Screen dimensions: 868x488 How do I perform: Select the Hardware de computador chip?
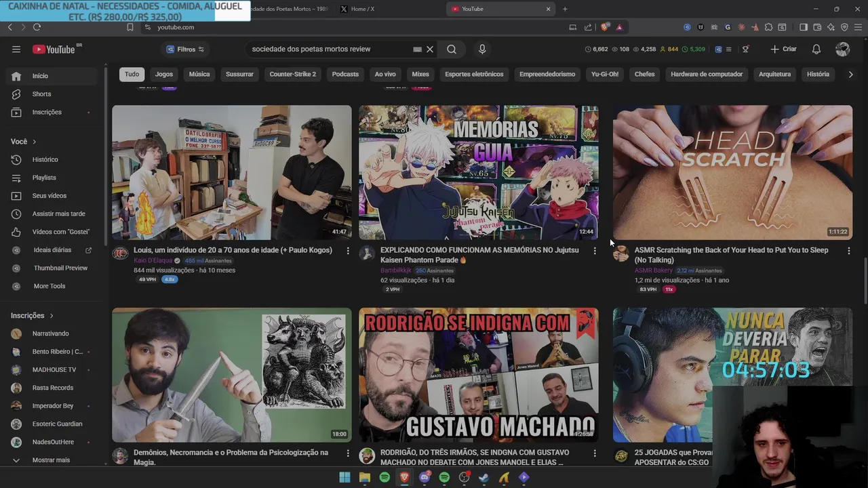[707, 74]
